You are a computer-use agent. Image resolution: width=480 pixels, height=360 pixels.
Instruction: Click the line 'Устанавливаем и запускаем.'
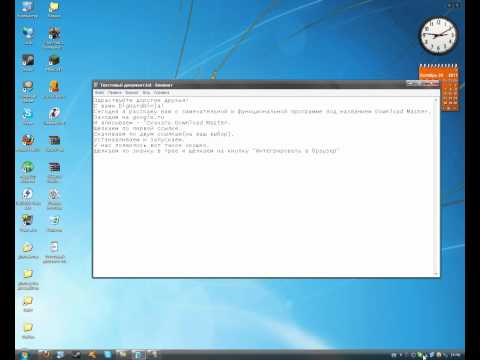pos(139,140)
